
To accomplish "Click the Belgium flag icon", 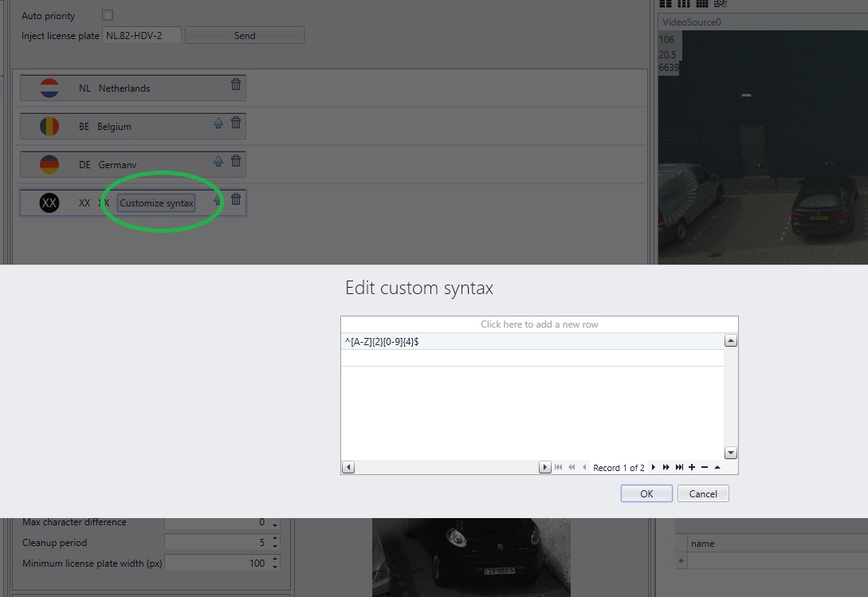I will click(49, 126).
